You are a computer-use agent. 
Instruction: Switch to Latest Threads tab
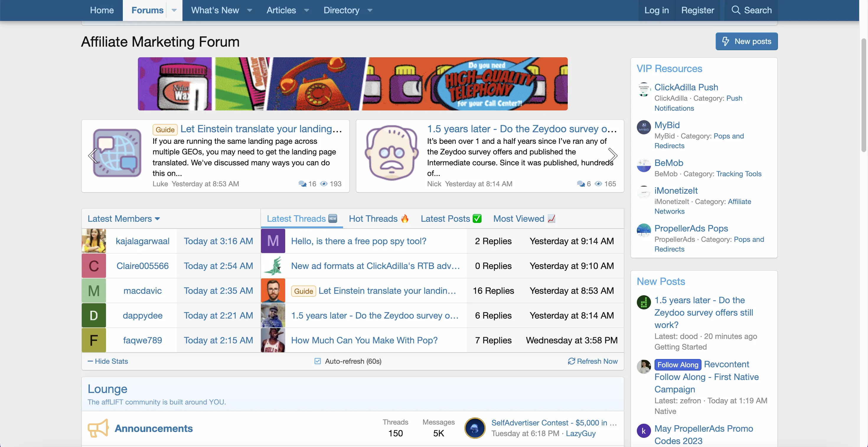click(x=301, y=218)
